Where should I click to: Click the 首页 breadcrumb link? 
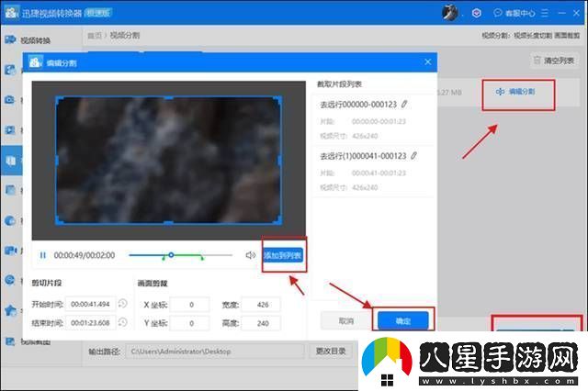coord(95,36)
